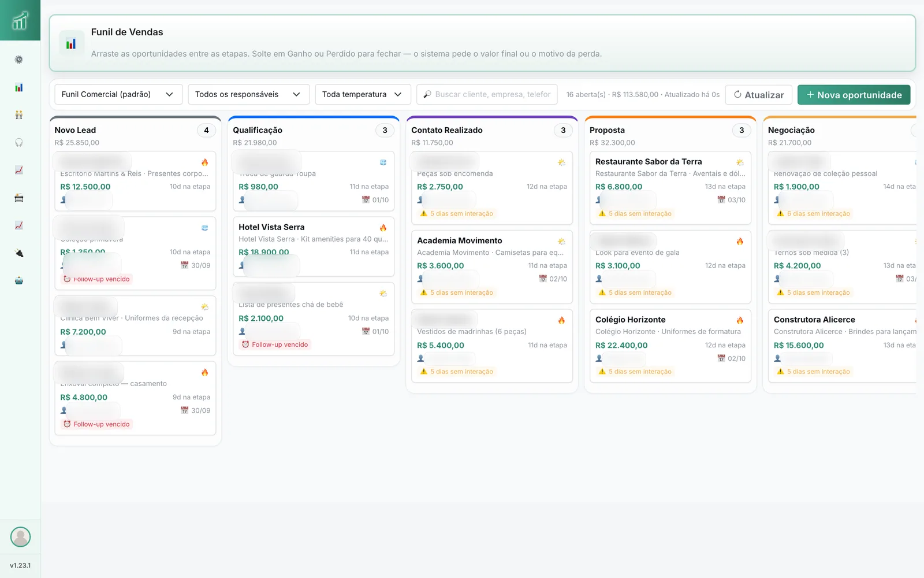Viewport: 924px width, 578px height.
Task: Open the Toda temperatura dropdown
Action: [363, 94]
